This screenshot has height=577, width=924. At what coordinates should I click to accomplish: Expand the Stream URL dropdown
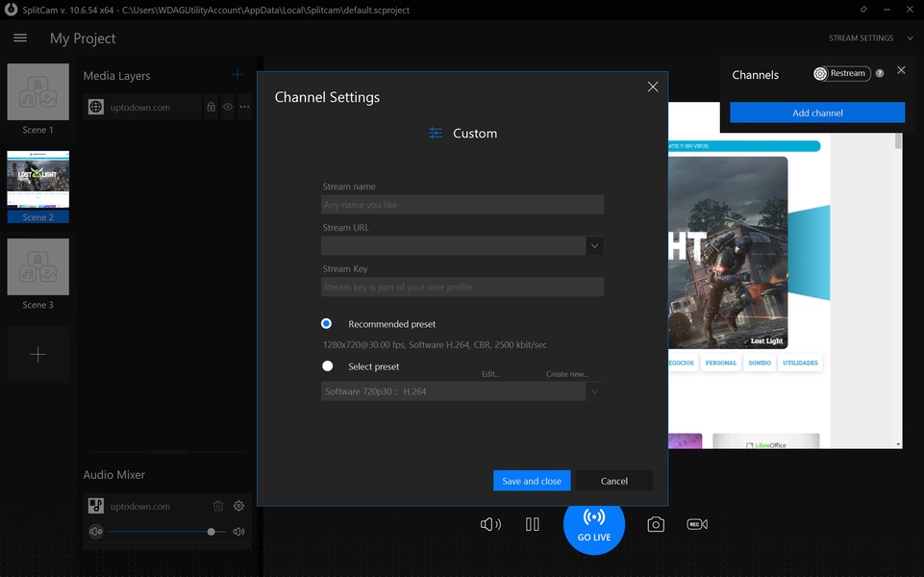click(x=594, y=246)
